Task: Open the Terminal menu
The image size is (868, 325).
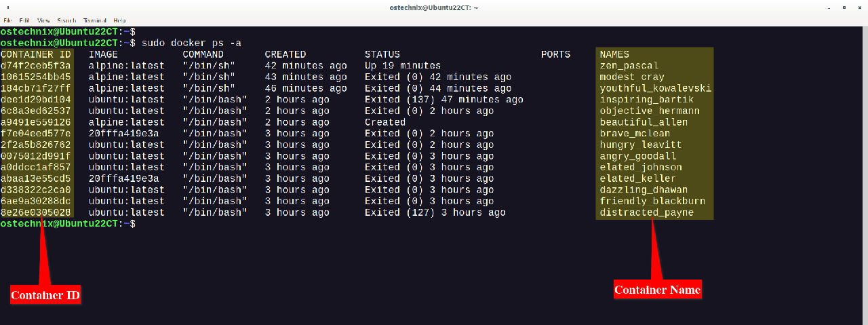Action: pos(94,21)
